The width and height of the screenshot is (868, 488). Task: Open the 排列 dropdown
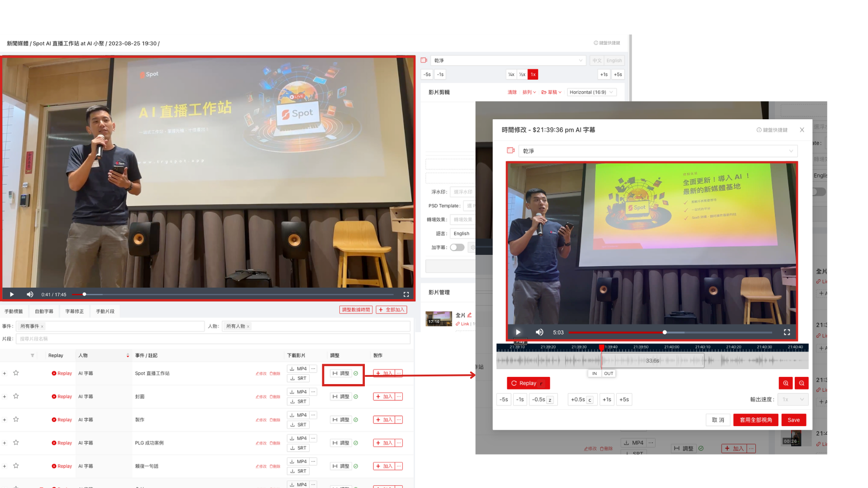click(529, 92)
